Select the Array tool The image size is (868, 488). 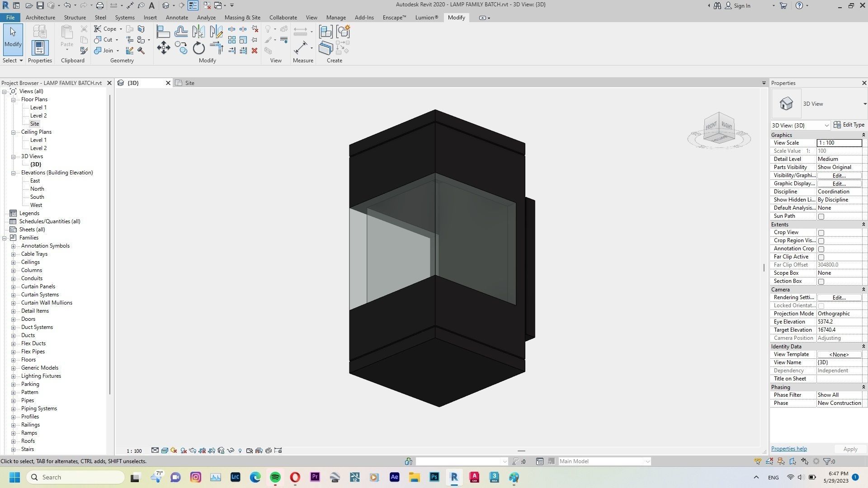click(232, 40)
